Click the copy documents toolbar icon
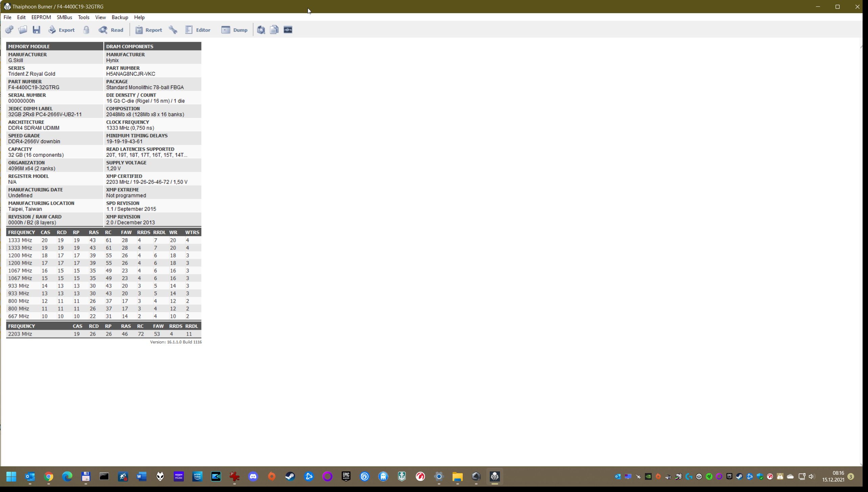This screenshot has width=868, height=492. (274, 30)
